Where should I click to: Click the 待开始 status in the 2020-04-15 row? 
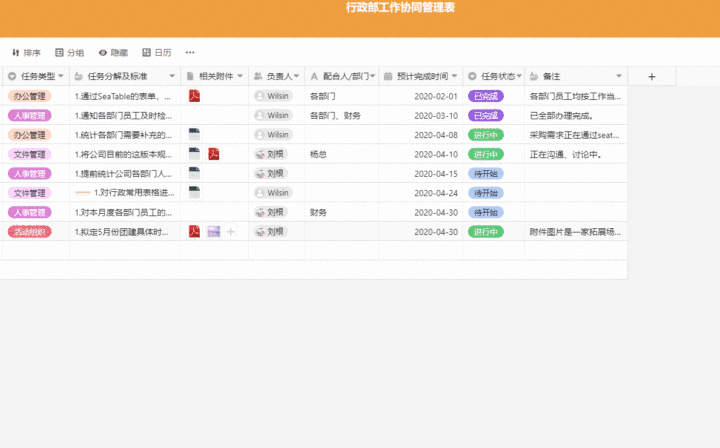pyautogui.click(x=486, y=174)
